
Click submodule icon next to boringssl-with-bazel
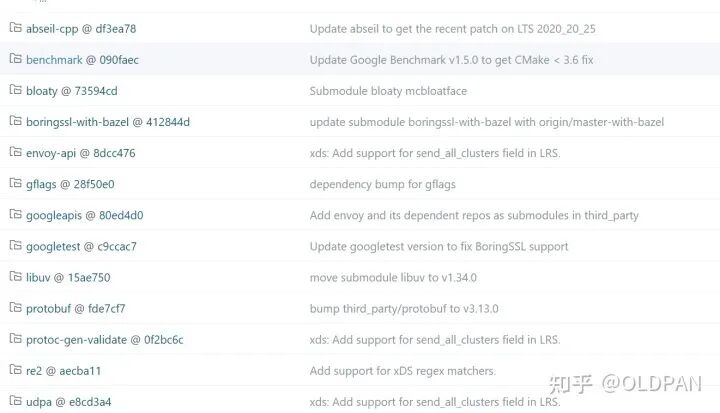click(16, 121)
